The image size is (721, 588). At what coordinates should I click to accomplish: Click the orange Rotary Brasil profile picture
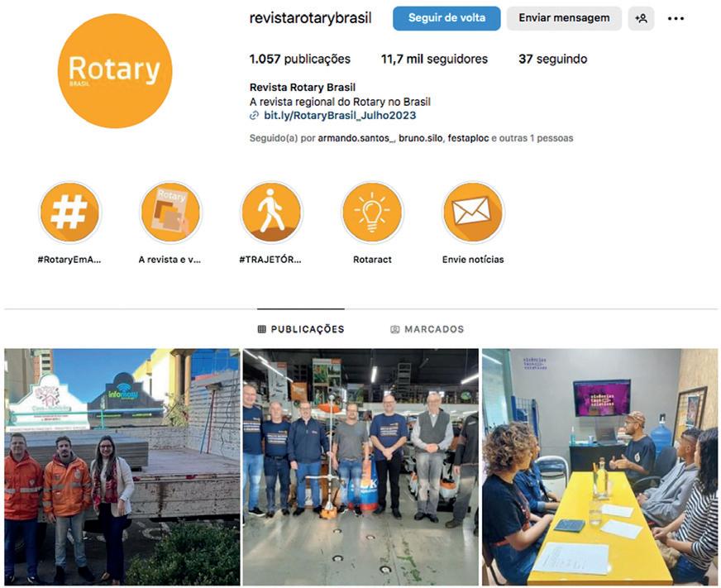pos(115,71)
